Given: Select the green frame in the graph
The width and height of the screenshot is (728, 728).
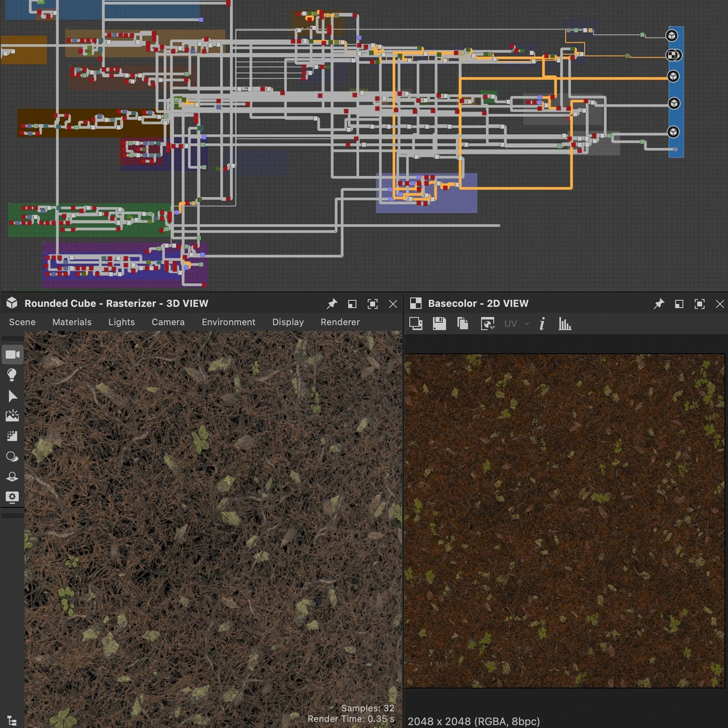Looking at the screenshot, I should [x=89, y=220].
